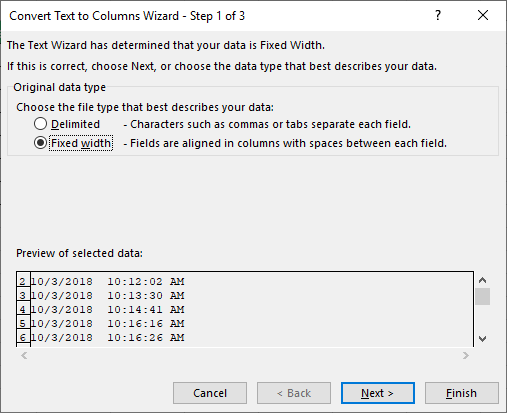Click the preview scroll up arrow
This screenshot has width=507, height=413.
(482, 280)
